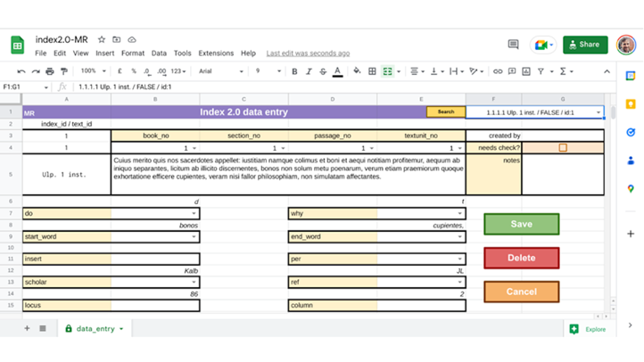This screenshot has height=362, width=644.
Task: Tick the 'needs check?' checkbox
Action: click(x=562, y=148)
